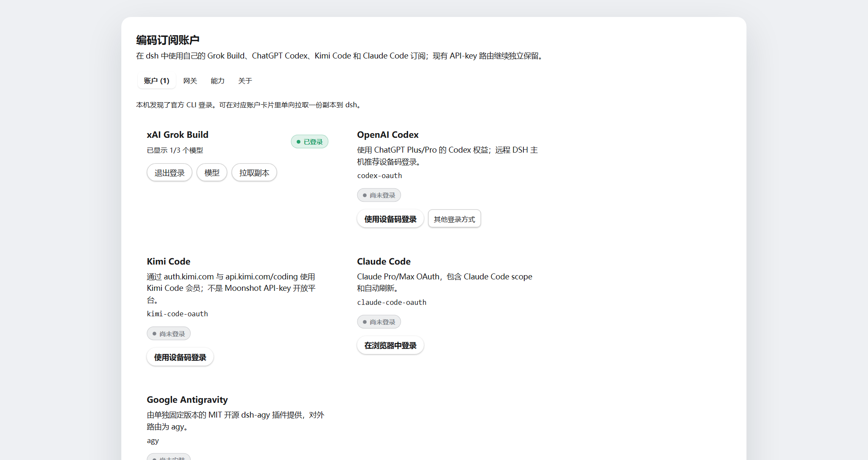The height and width of the screenshot is (460, 868).
Task: Click 使用设备码登录 under Kimi Code
Action: tap(180, 357)
